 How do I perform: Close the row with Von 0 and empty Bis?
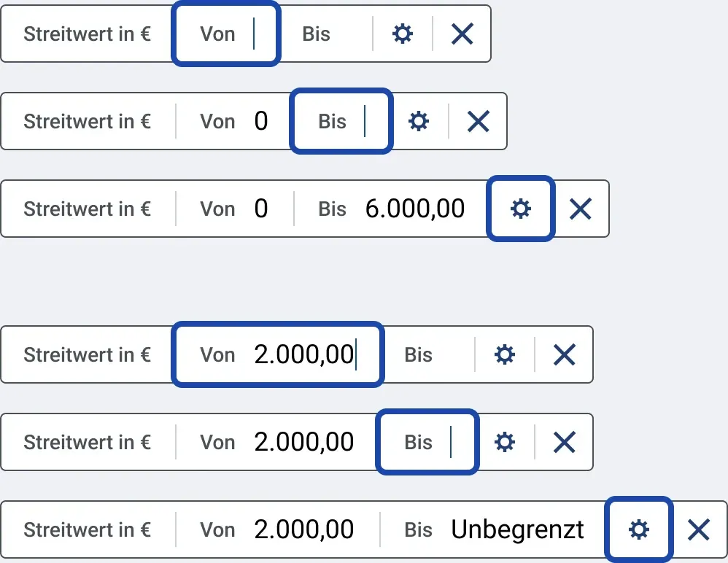(479, 121)
